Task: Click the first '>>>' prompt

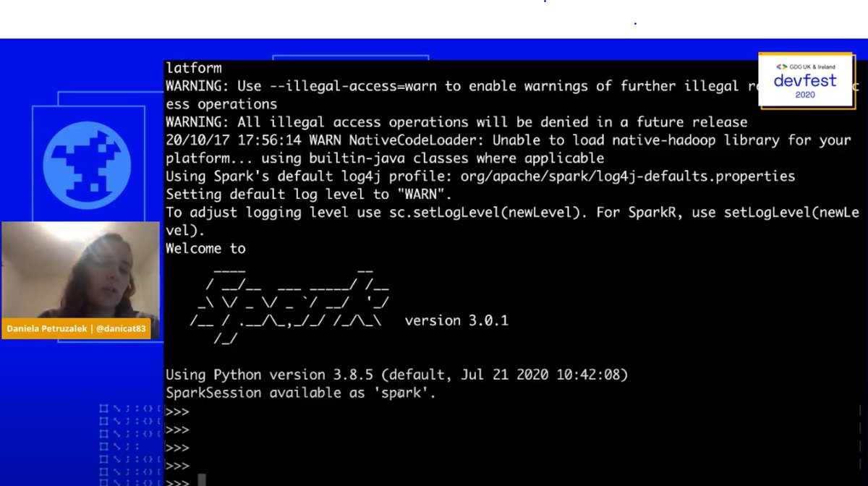Action: [177, 412]
